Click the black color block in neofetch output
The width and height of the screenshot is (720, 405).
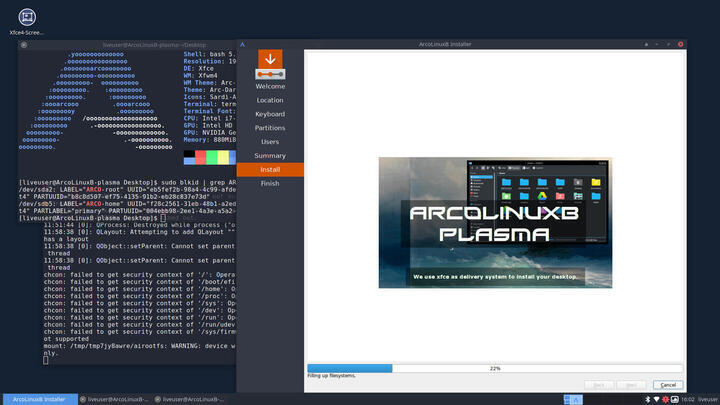coord(189,154)
